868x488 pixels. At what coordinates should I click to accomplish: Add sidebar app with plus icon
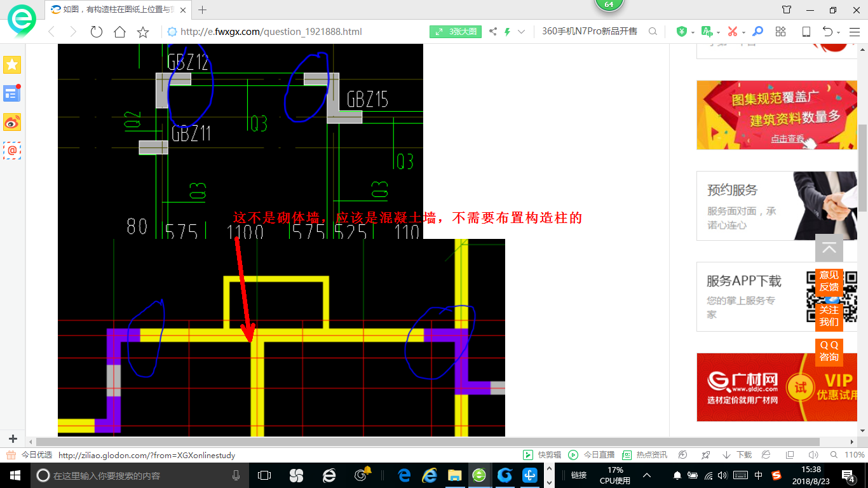tap(12, 439)
